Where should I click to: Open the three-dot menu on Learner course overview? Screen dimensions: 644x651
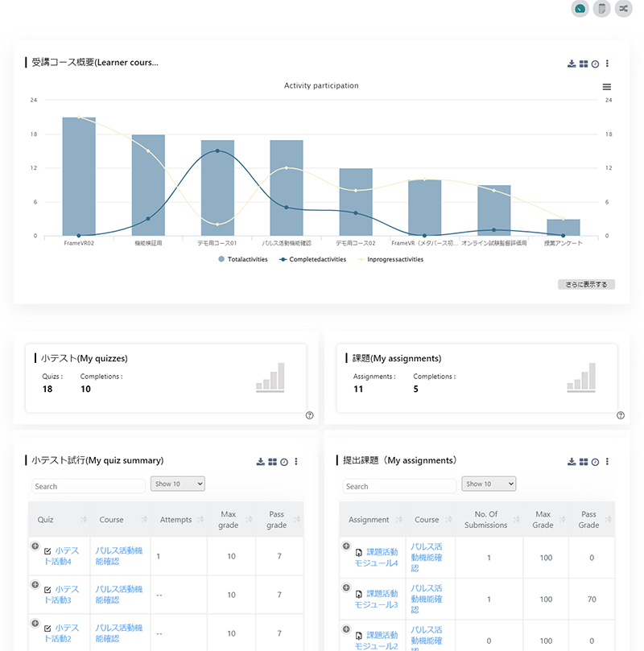(608, 64)
